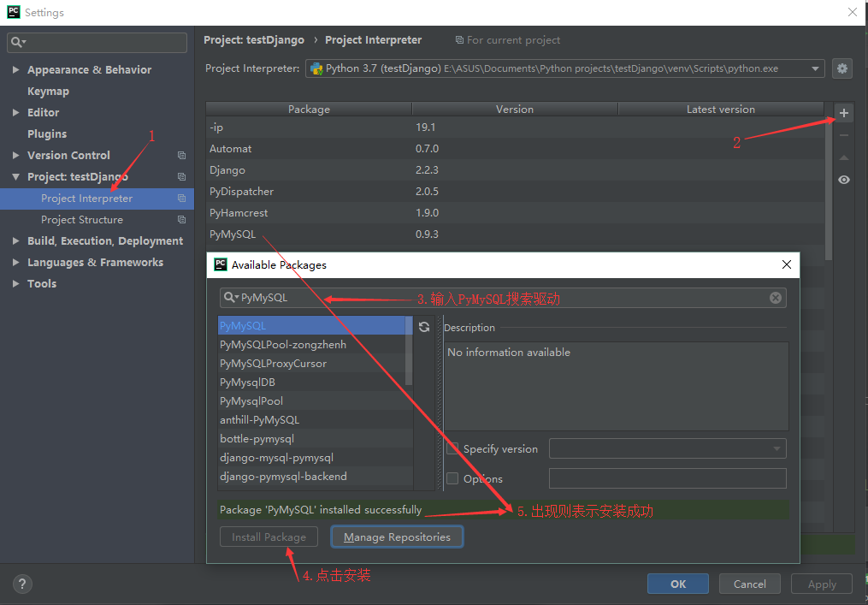Expand Build, Execution, Deployment section
868x605 pixels.
[x=16, y=241]
